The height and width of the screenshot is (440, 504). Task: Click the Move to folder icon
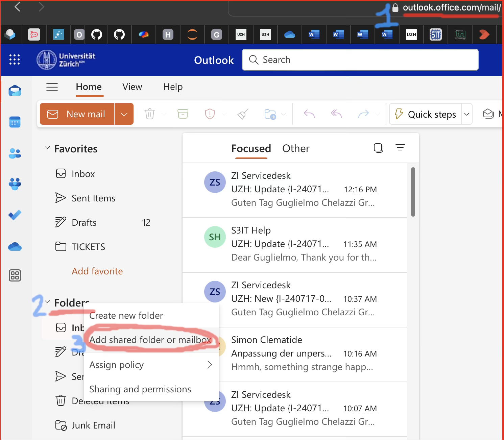click(x=270, y=114)
